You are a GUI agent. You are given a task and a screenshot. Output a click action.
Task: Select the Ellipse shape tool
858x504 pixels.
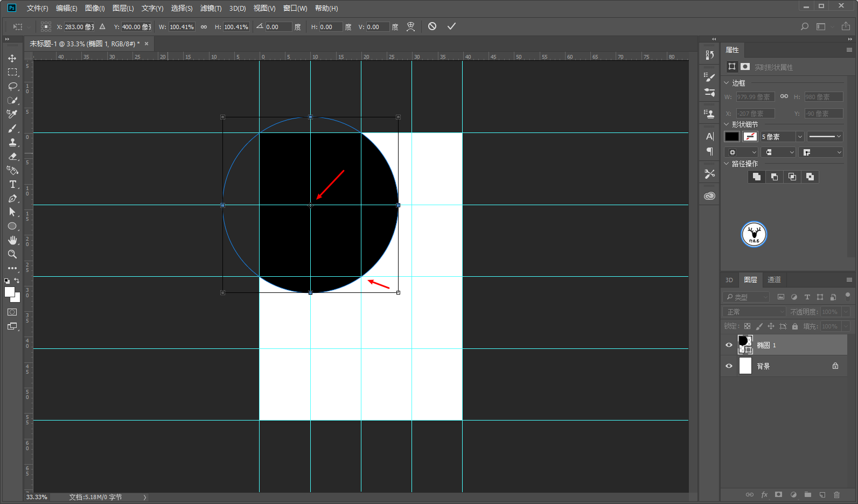pos(12,226)
